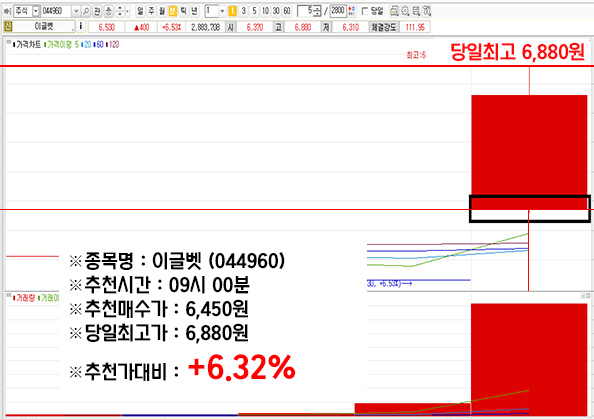The image size is (594, 419).
Task: Click the 신 credit marker icon
Action: pyautogui.click(x=8, y=27)
